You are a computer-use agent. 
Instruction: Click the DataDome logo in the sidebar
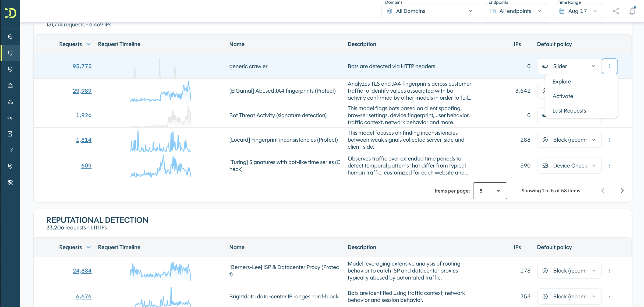pyautogui.click(x=10, y=13)
